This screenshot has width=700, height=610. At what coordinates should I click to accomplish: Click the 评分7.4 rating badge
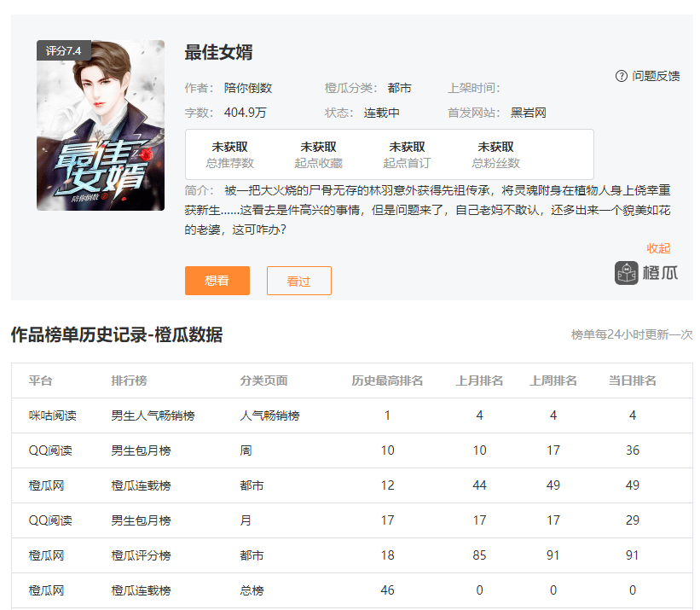64,50
